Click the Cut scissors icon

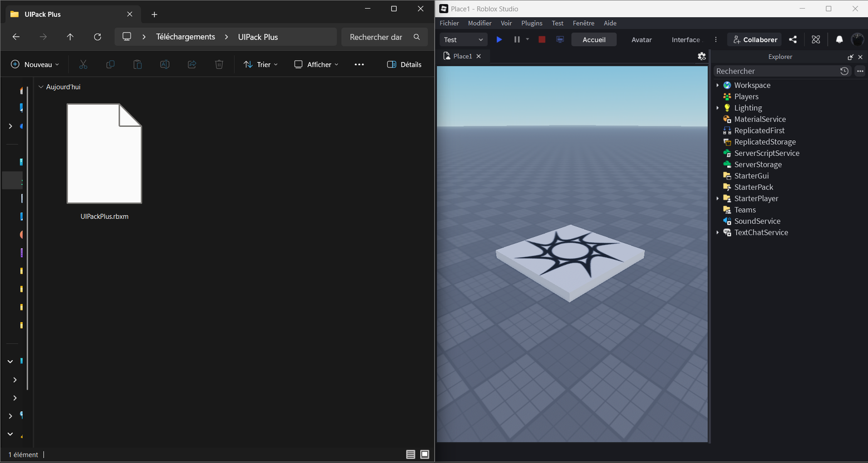pyautogui.click(x=83, y=65)
